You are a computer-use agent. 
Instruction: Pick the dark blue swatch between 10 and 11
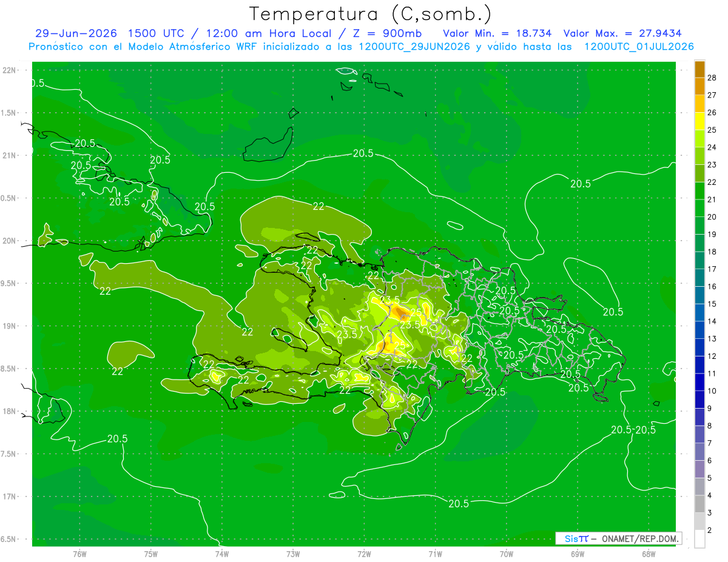click(699, 382)
